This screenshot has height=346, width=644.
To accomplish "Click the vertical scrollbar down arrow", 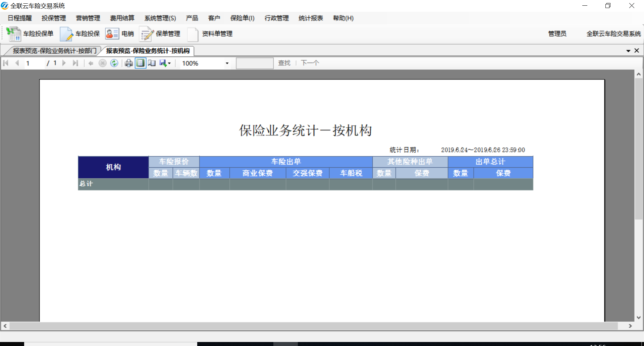I will [x=639, y=318].
